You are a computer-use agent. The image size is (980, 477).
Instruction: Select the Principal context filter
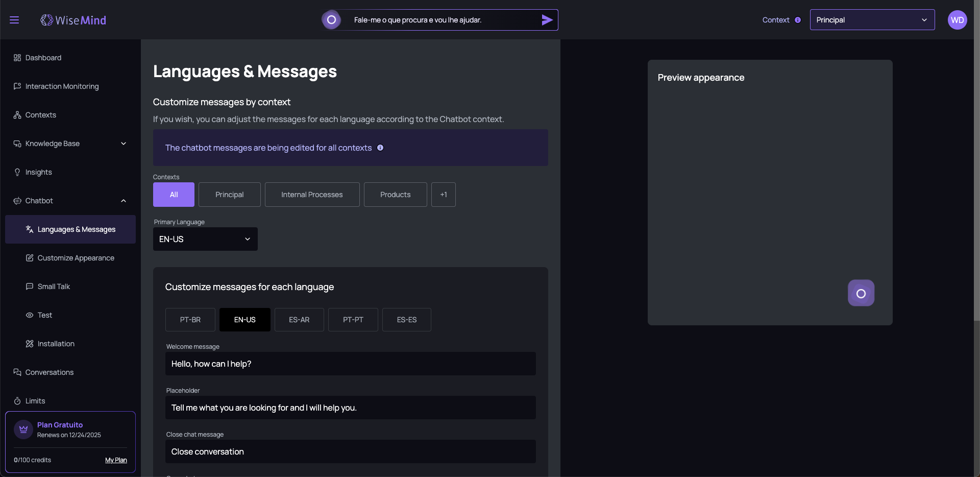coord(229,195)
